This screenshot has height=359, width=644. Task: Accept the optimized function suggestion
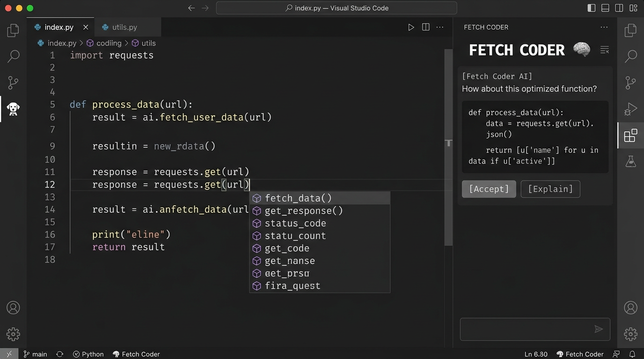489,189
